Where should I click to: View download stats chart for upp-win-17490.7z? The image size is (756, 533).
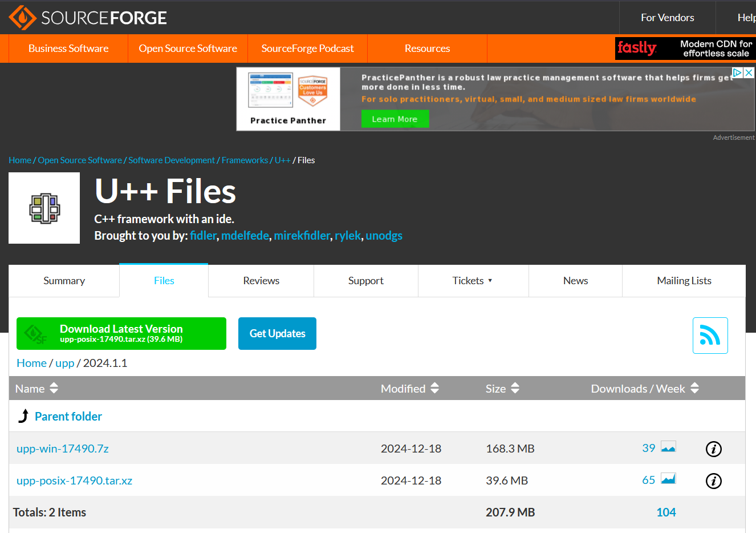tap(668, 447)
